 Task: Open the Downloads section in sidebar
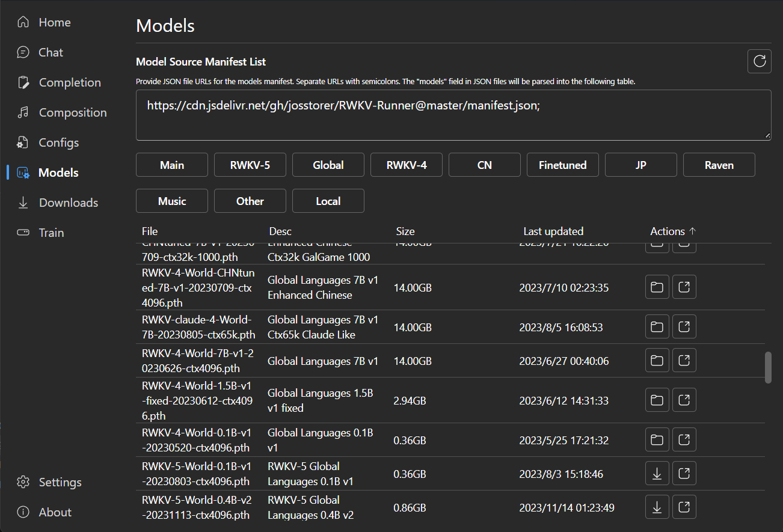coord(68,203)
